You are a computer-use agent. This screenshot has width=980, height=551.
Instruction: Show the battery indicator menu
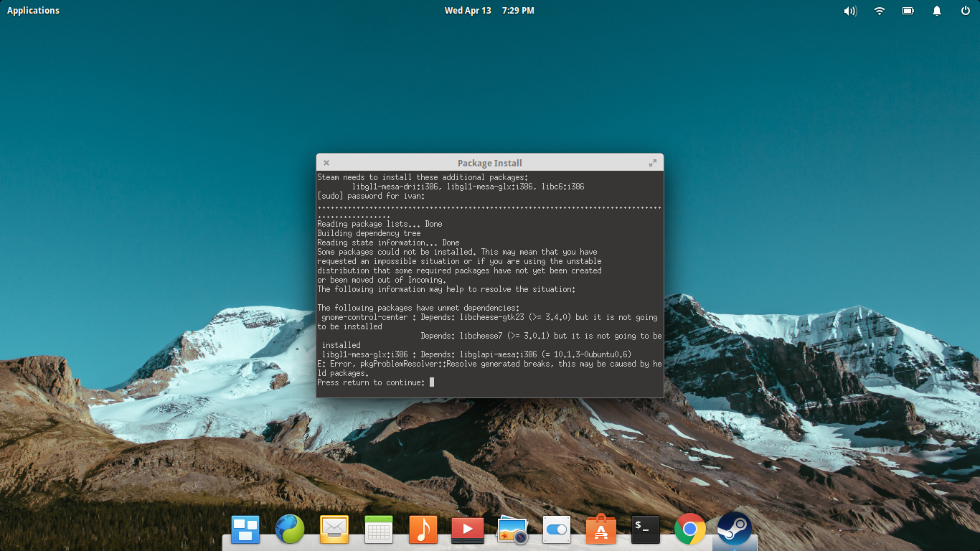pos(908,11)
